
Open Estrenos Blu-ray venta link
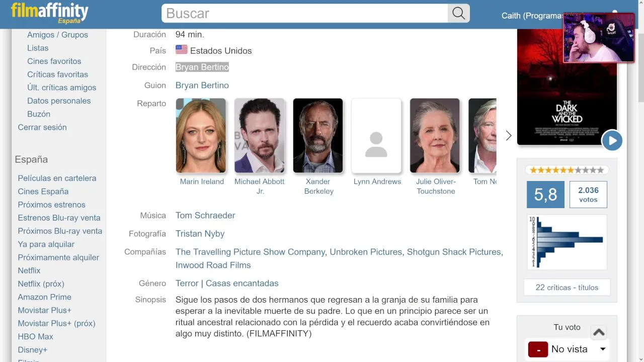[x=59, y=218]
